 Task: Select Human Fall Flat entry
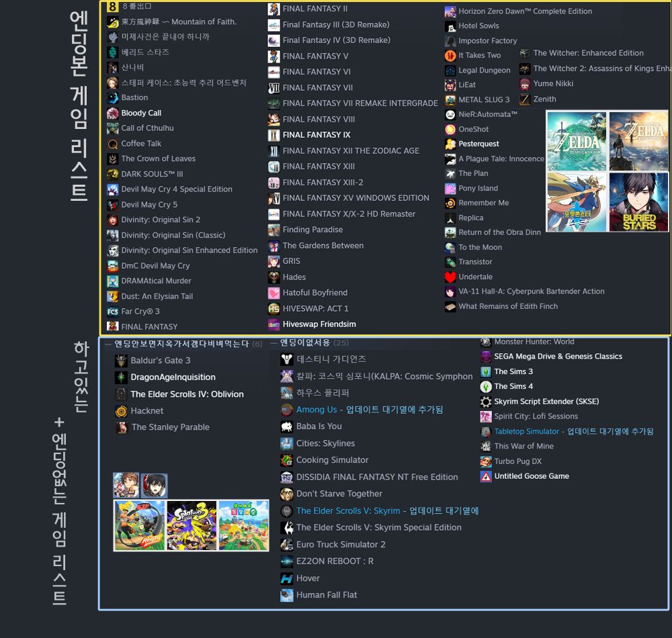(x=327, y=595)
